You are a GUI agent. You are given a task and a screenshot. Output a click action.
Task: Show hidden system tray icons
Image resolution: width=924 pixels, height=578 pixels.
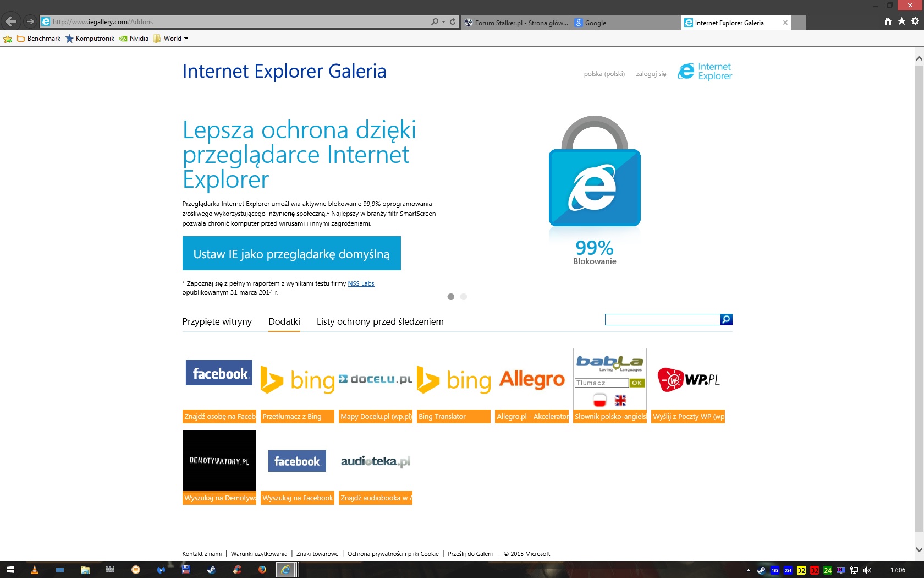point(748,570)
